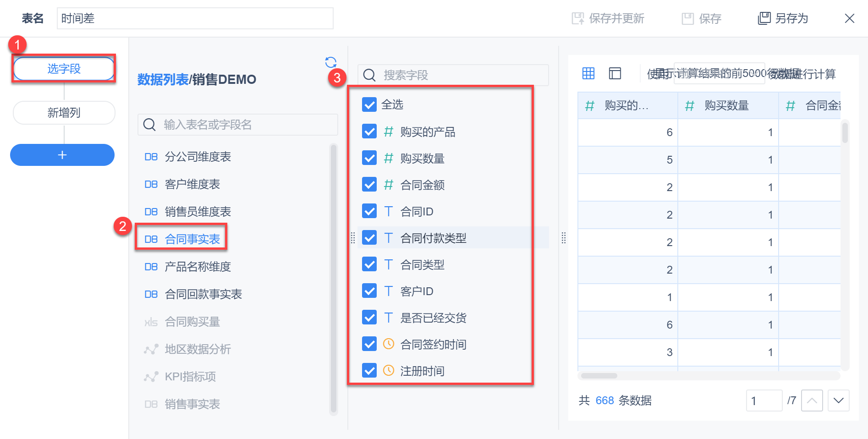Switch to table grid preview view
The image size is (868, 439).
(x=588, y=73)
